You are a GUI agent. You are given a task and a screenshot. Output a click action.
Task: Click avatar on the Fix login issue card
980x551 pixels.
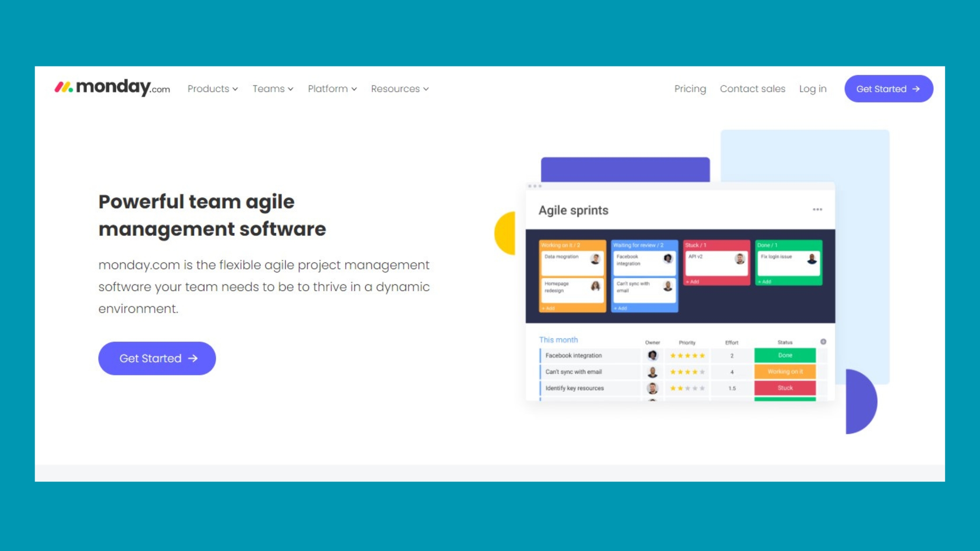click(x=812, y=259)
